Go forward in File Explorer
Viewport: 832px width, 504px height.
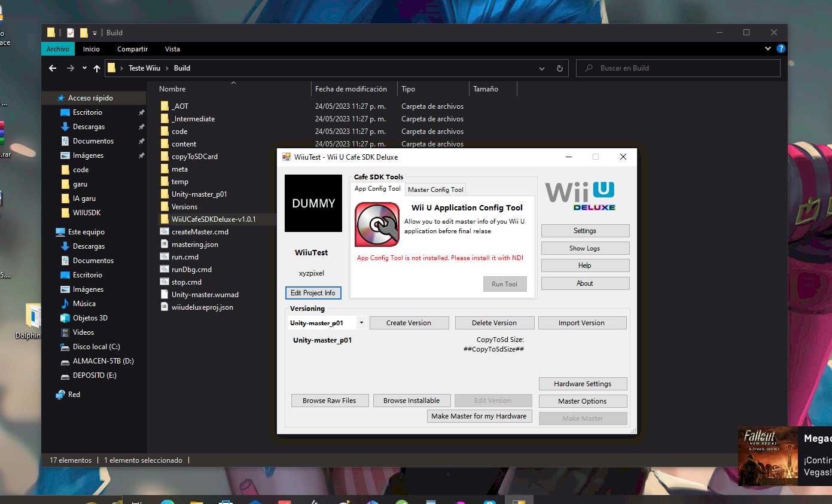coord(71,68)
